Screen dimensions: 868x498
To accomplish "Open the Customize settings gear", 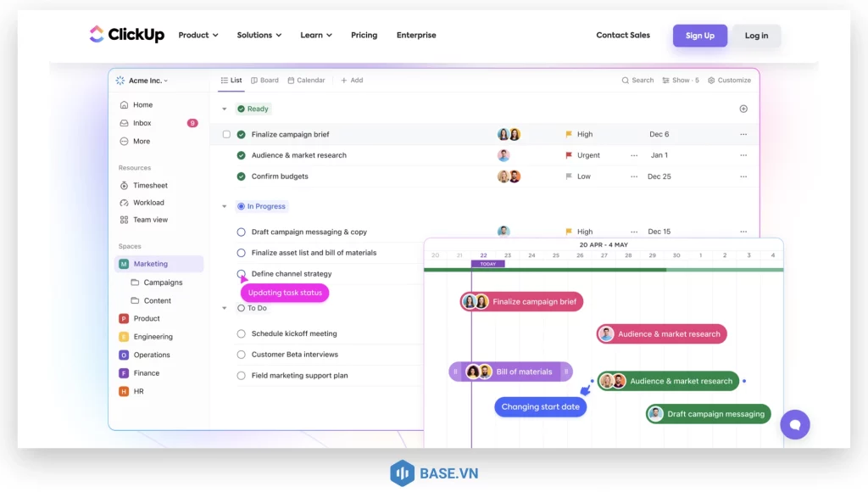I will [711, 81].
